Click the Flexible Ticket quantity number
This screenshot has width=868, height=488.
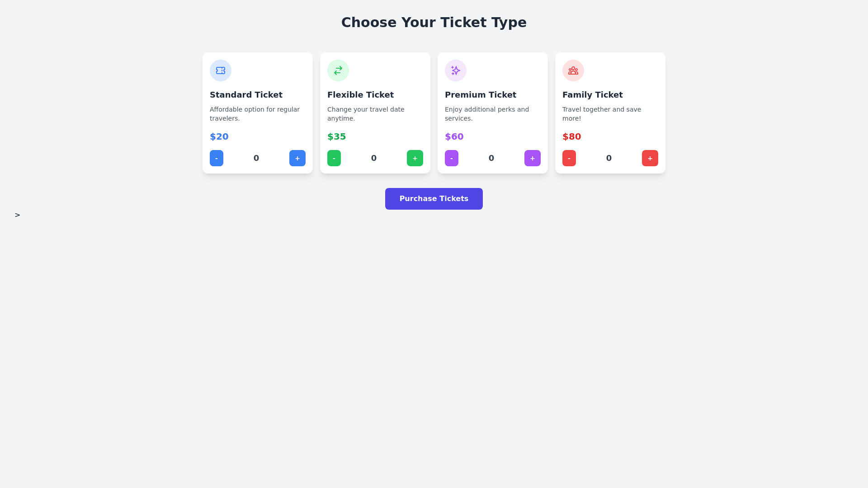(x=374, y=158)
